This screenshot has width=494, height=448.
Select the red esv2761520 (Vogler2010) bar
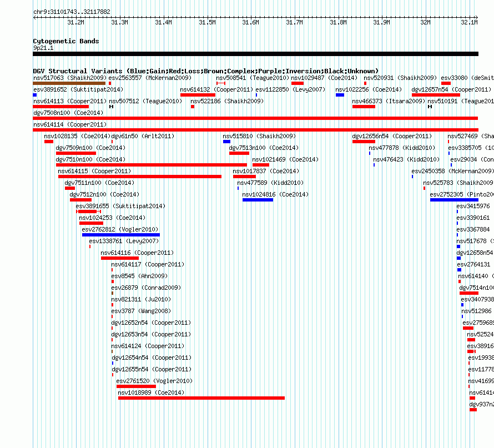136,386
